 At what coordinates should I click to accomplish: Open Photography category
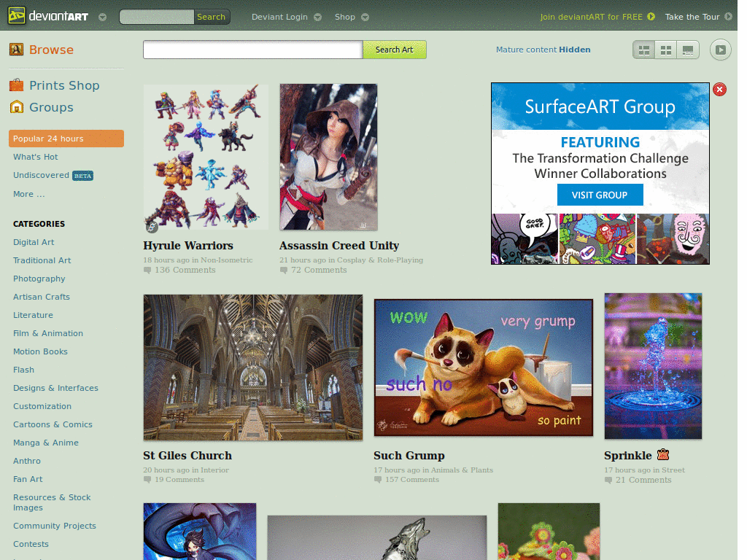tap(39, 279)
